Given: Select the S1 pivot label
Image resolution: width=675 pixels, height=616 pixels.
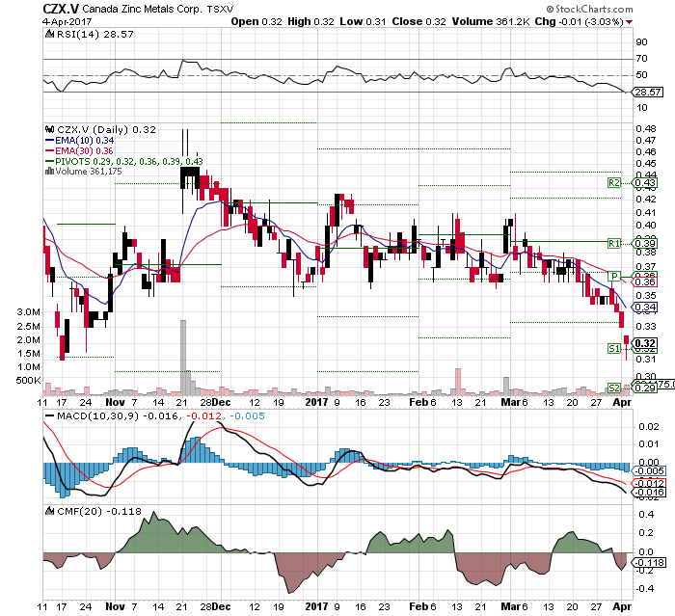Looking at the screenshot, I should pos(614,348).
